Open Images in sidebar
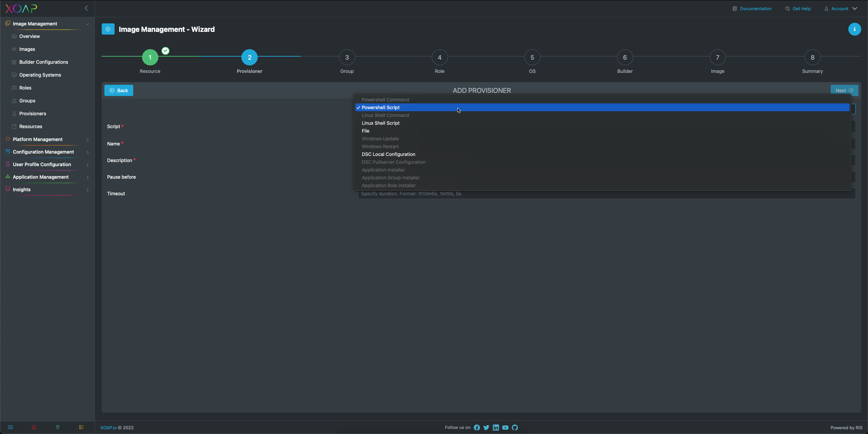Viewport: 868px width, 434px height. [x=27, y=49]
